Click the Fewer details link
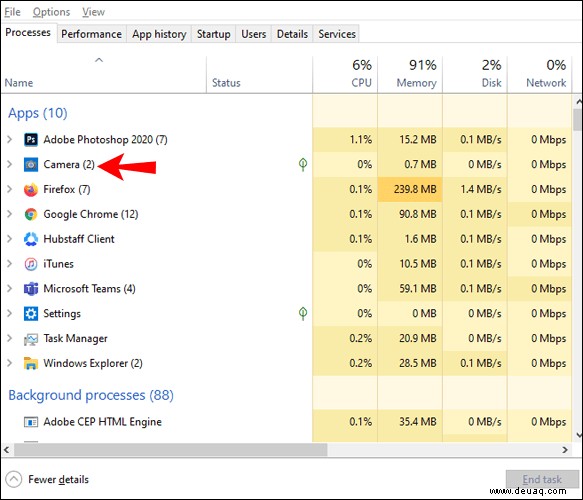The height and width of the screenshot is (500, 583). [x=58, y=480]
